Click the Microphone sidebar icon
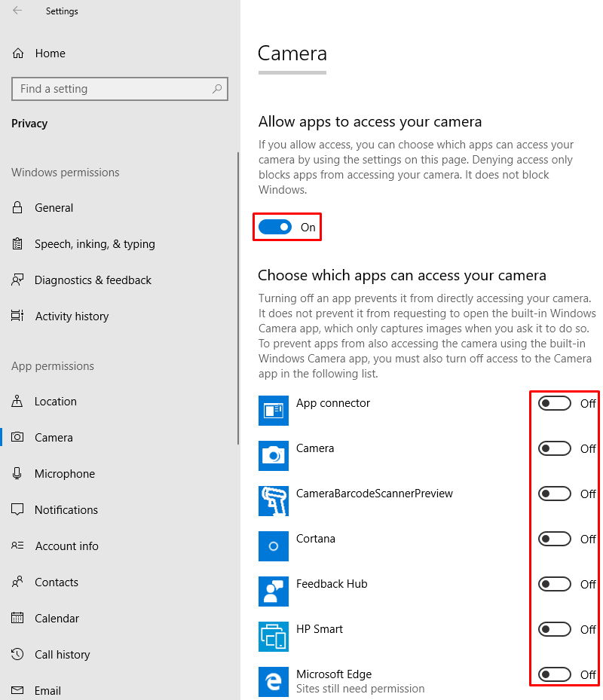Image resolution: width=603 pixels, height=700 pixels. click(x=17, y=473)
